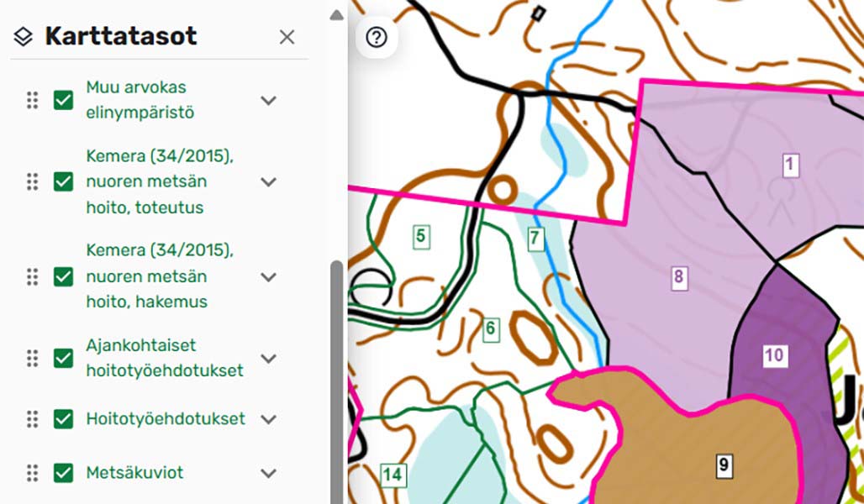Uncheck Muu arvokas elinympäristö layer checkbox

tap(63, 101)
